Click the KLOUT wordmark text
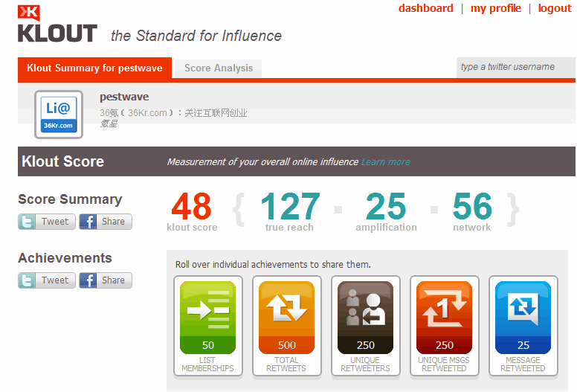The height and width of the screenshot is (392, 577). click(x=57, y=33)
